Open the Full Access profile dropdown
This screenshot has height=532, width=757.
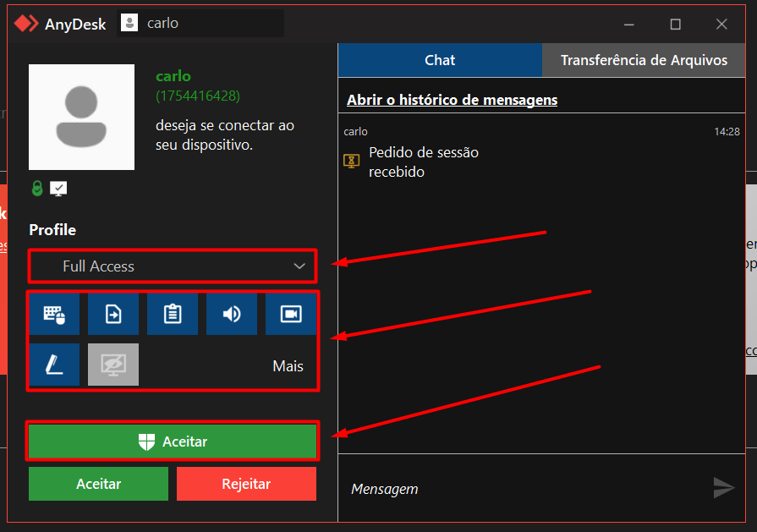[x=173, y=266]
